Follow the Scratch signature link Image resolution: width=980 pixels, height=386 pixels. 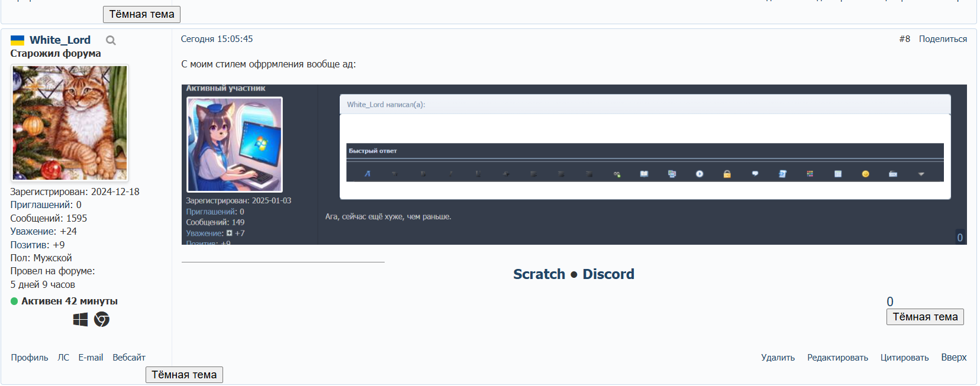pyautogui.click(x=539, y=274)
